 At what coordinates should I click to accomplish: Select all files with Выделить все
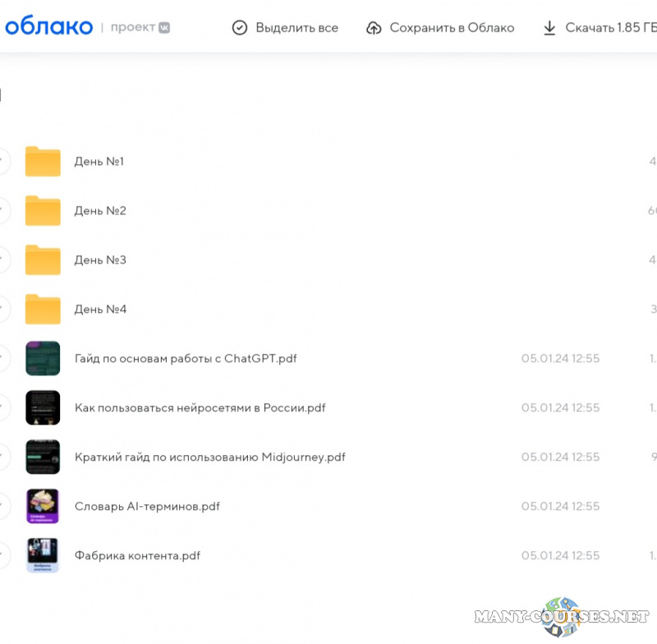[x=296, y=28]
